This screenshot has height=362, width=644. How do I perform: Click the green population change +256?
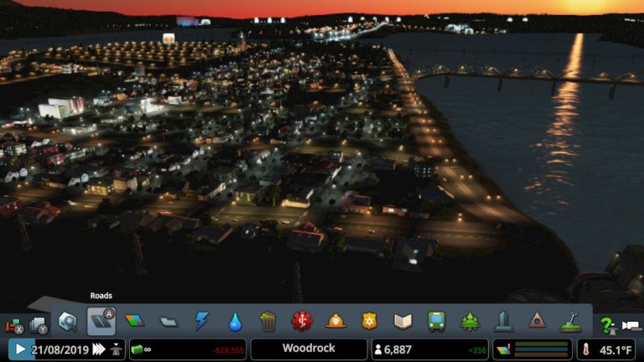(477, 350)
